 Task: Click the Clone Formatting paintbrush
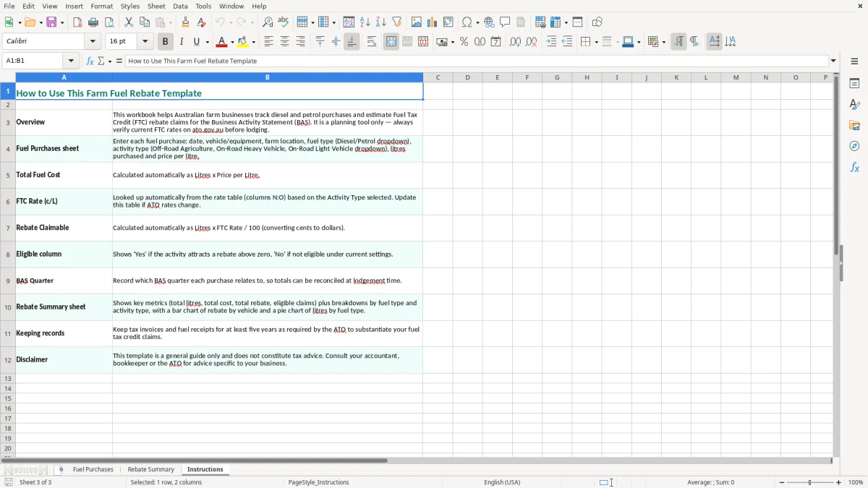[186, 22]
